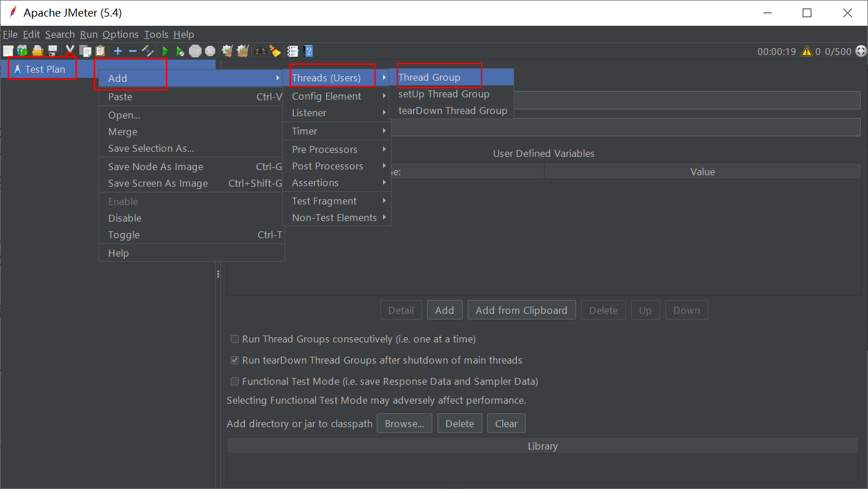868x489 pixels.
Task: Click the Clear gear-broom icon
Action: tap(227, 51)
